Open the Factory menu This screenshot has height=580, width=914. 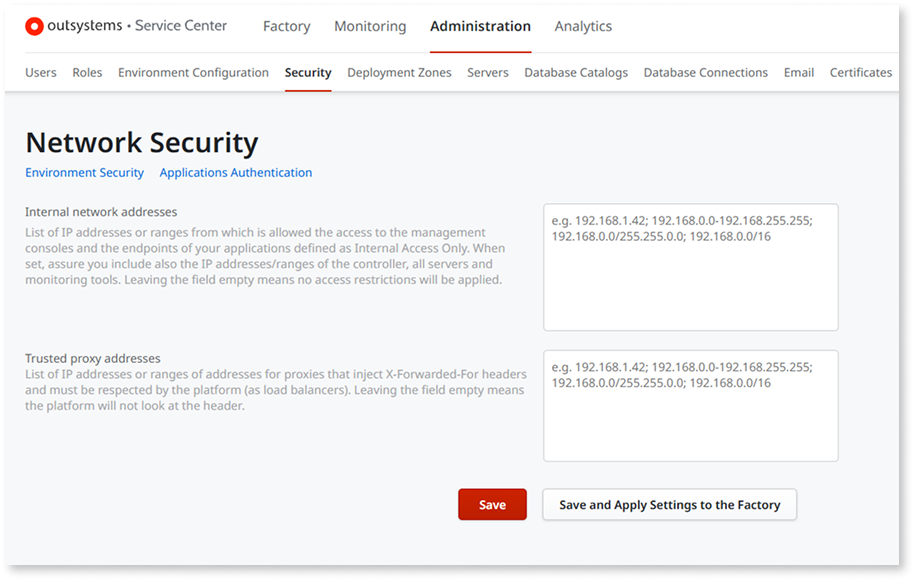click(286, 26)
